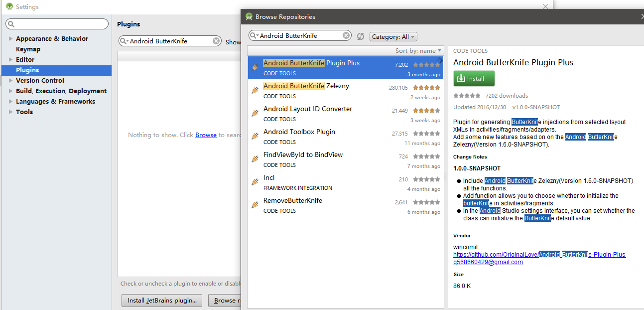Expand Build, Execution, Deployment node
This screenshot has height=310, width=644.
(x=10, y=91)
